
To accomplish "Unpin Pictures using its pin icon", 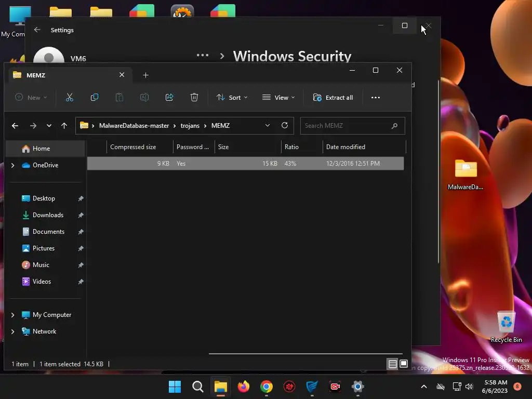I will 81,248.
